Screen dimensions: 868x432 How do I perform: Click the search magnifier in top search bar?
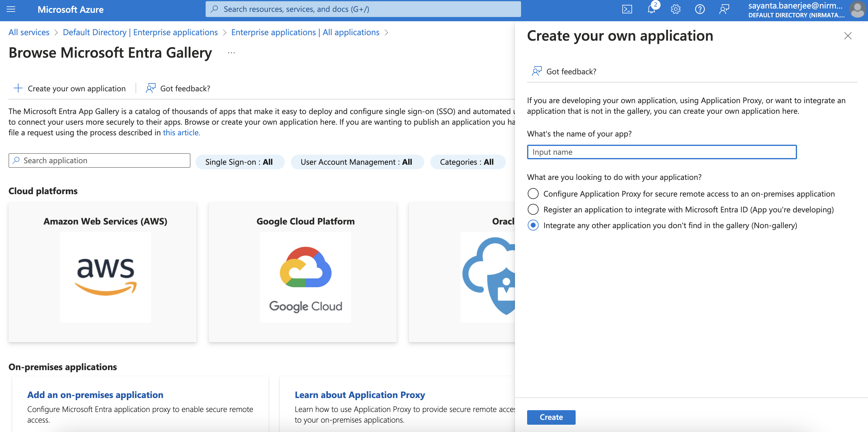214,9
